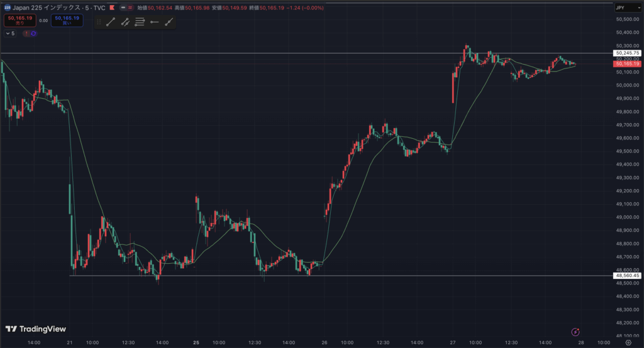
Task: Click the red exclamation indicator warning icon
Action: [26, 33]
